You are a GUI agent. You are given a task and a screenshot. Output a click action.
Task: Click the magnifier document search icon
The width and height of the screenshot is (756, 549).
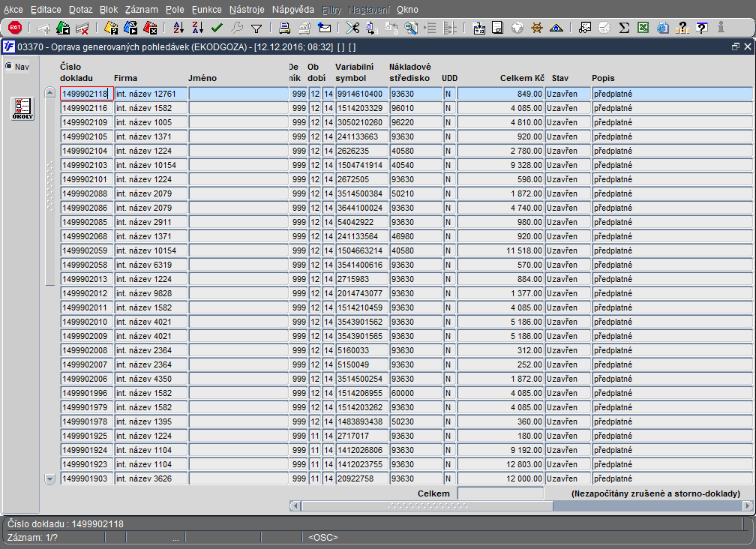[x=411, y=28]
